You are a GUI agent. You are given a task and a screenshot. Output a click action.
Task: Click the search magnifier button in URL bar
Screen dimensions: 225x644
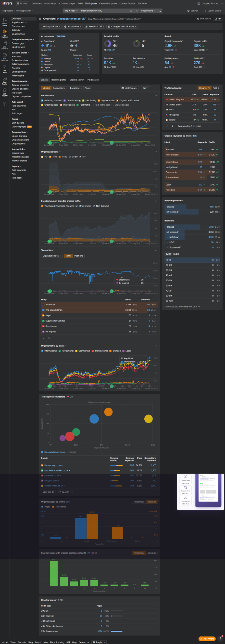tap(160, 11)
